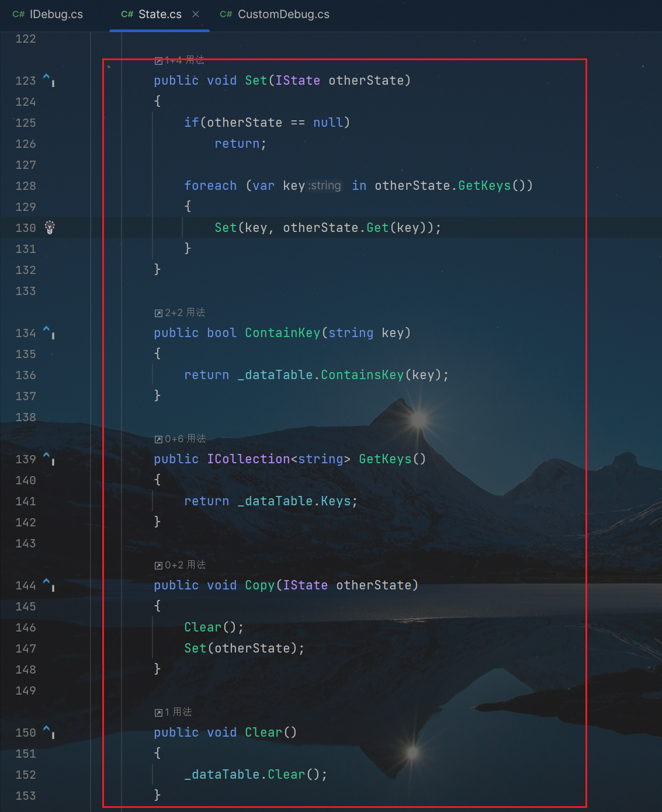
Task: Click the "bool" return type on line 134
Action: point(222,332)
